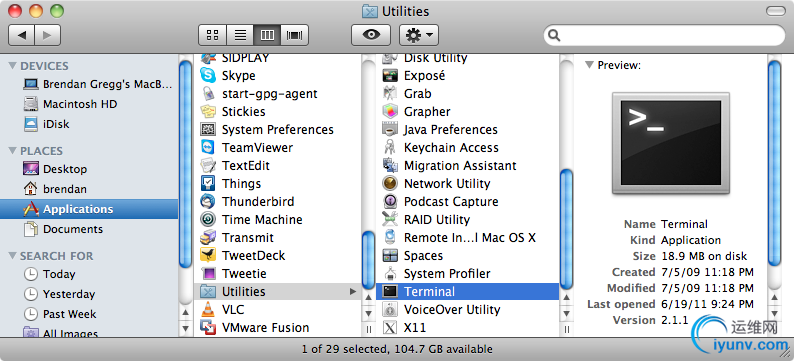Image resolution: width=794 pixels, height=361 pixels.
Task: Select the Thunderbird icon
Action: (x=208, y=202)
